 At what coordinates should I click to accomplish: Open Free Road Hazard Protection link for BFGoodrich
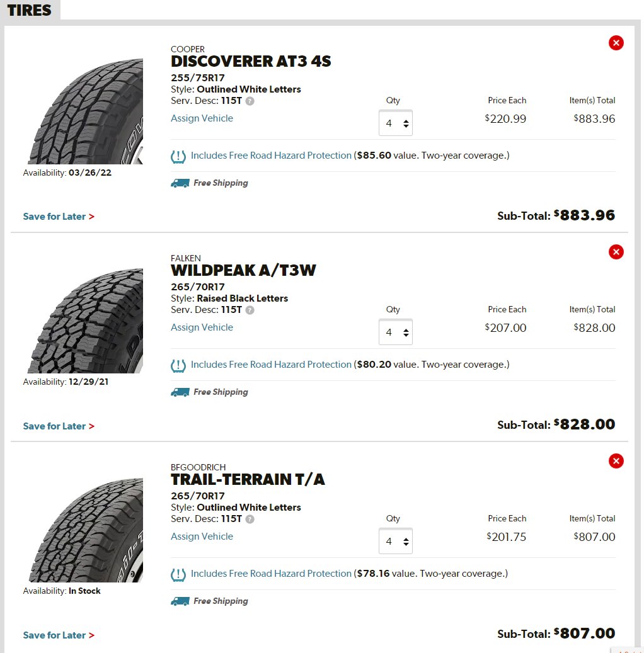tap(271, 574)
